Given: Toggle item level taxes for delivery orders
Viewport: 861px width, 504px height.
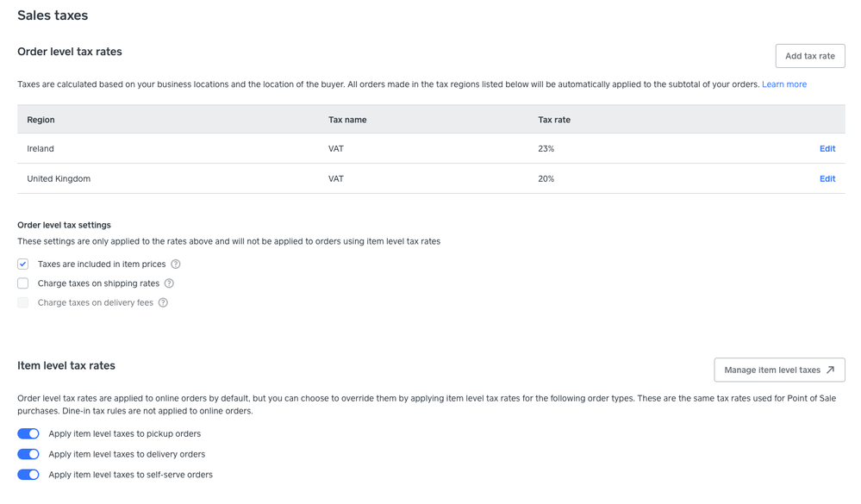Looking at the screenshot, I should tap(28, 454).
